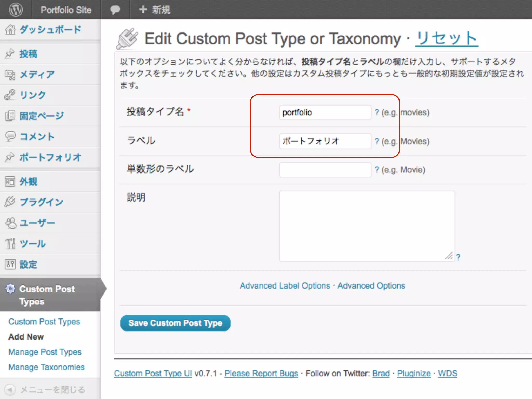Open the 新規 new content menu

click(155, 10)
